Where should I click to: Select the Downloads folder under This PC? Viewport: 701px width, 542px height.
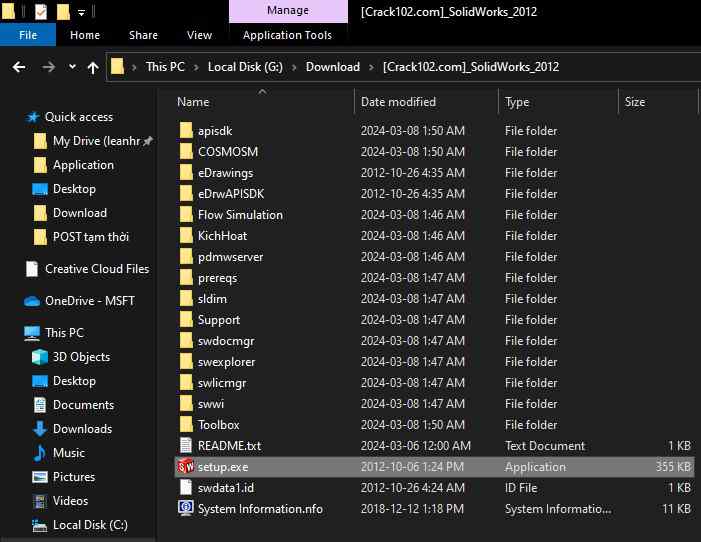point(82,429)
